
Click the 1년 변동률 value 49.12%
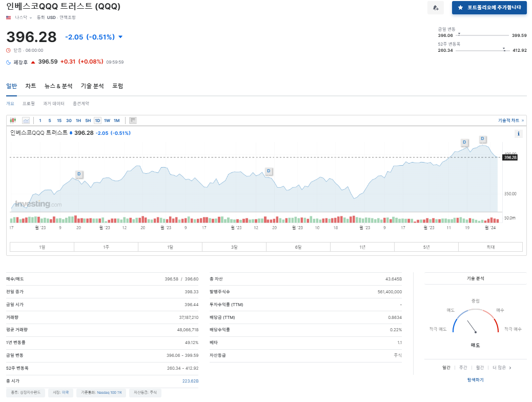click(192, 342)
